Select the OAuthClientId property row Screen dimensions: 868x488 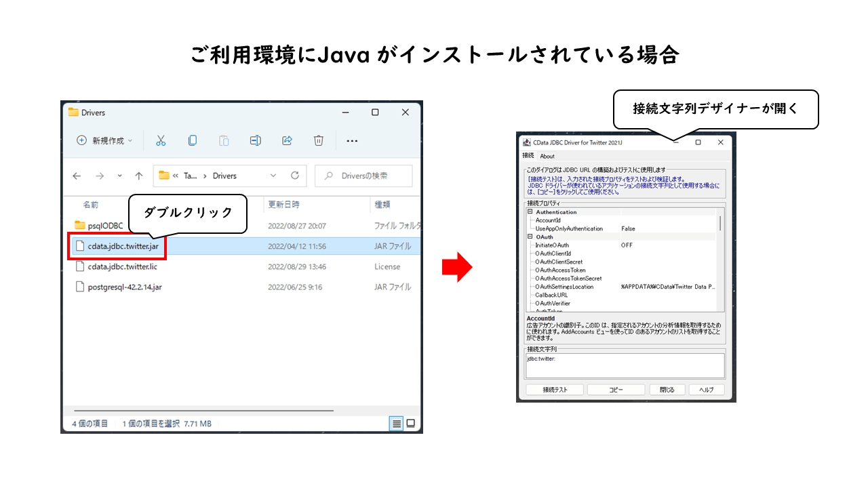pos(622,253)
